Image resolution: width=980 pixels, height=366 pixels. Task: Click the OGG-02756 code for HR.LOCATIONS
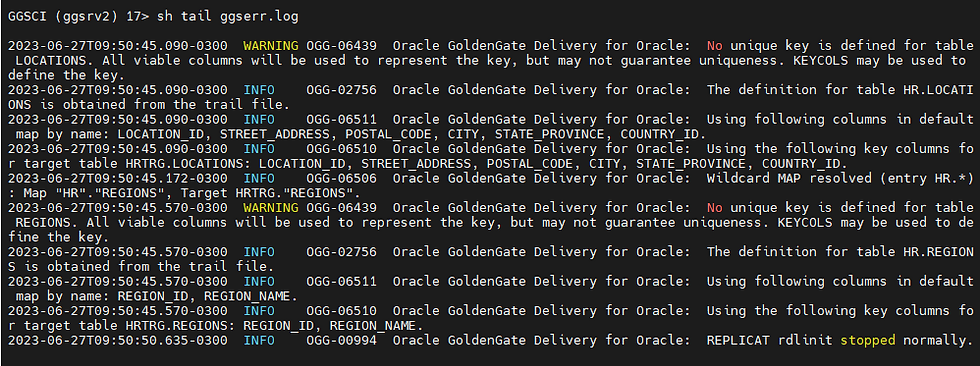341,90
